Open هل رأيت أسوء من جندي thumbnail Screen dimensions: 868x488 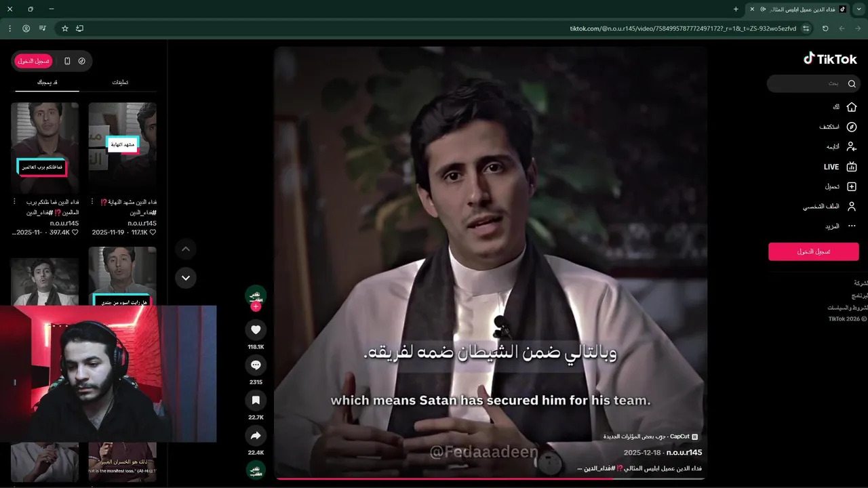123,276
